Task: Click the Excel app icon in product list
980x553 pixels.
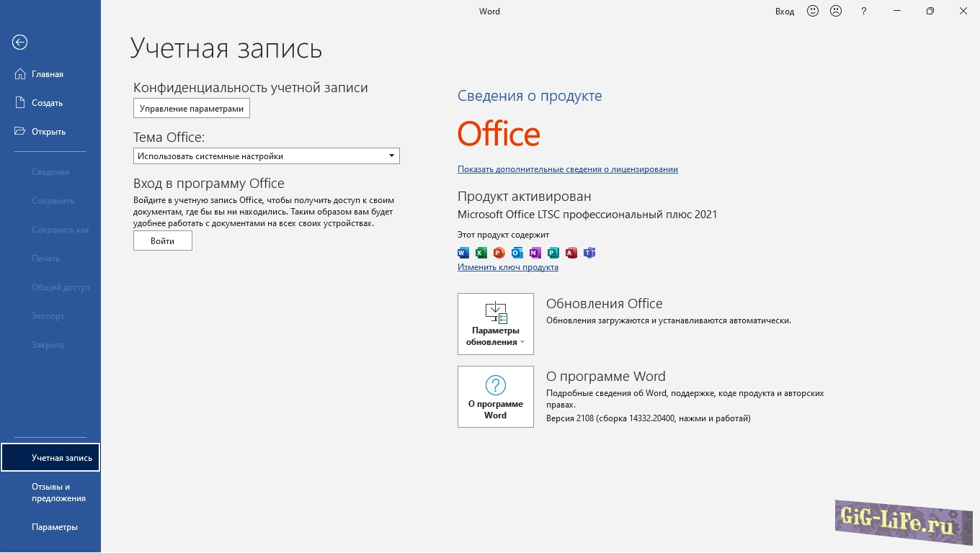Action: (x=481, y=253)
